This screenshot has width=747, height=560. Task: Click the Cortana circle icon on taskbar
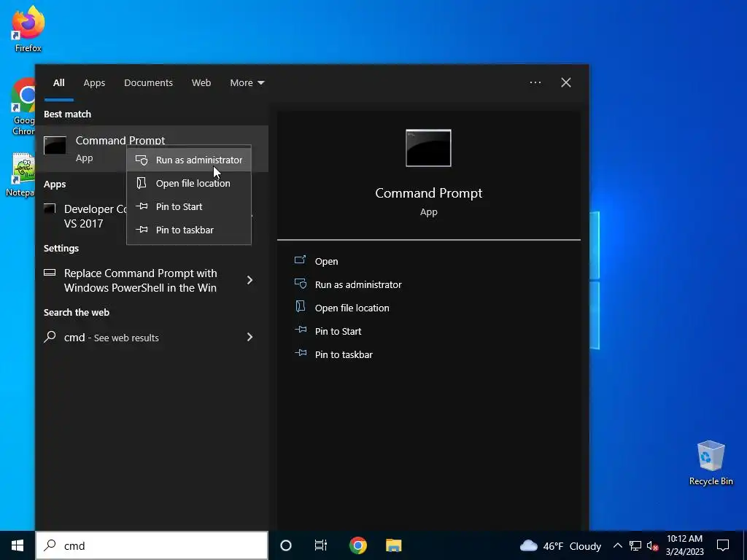pyautogui.click(x=286, y=545)
